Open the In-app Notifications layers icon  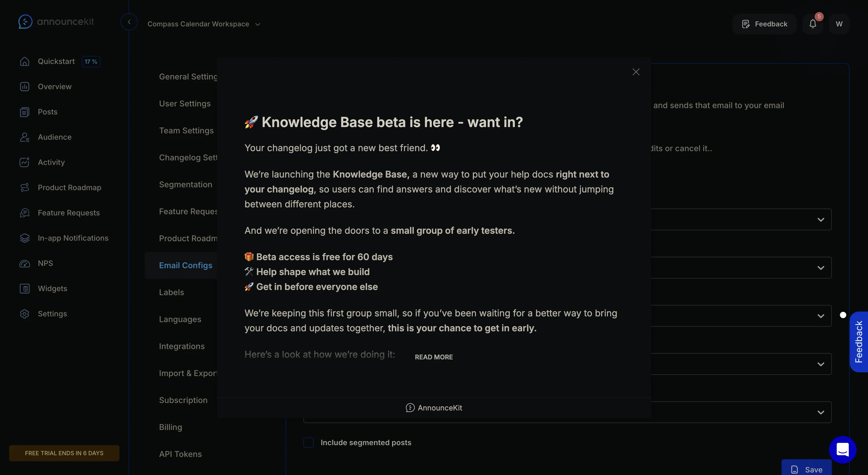(x=25, y=238)
